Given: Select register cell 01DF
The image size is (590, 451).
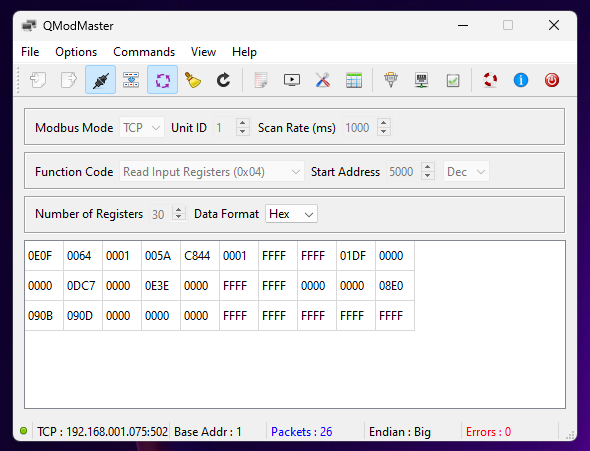Looking at the screenshot, I should tap(356, 256).
